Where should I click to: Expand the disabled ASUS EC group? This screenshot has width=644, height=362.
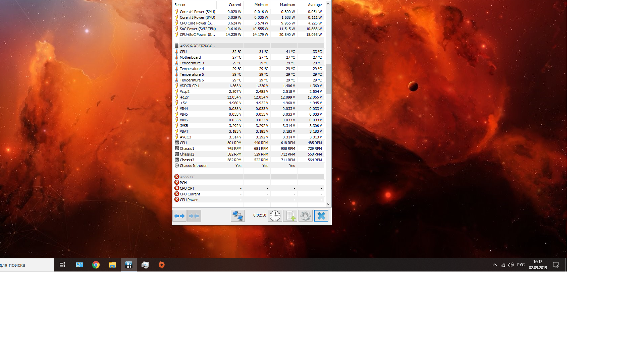[187, 177]
